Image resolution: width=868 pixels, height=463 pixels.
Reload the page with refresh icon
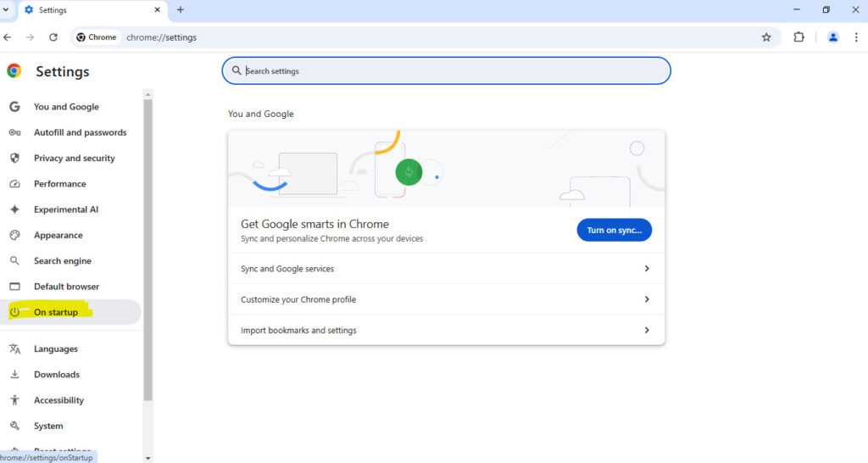(53, 37)
